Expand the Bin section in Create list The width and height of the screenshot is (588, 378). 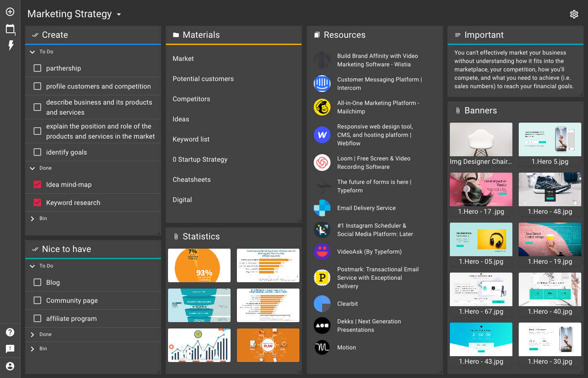(x=32, y=218)
